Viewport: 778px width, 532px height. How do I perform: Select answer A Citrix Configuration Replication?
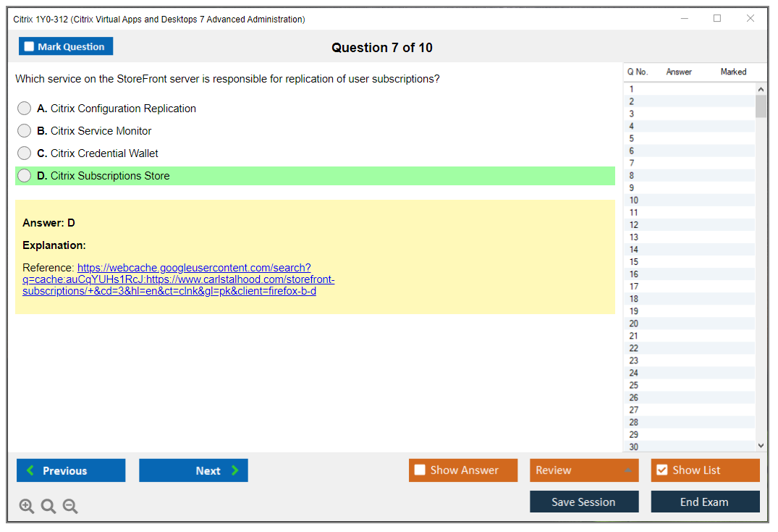(25, 109)
